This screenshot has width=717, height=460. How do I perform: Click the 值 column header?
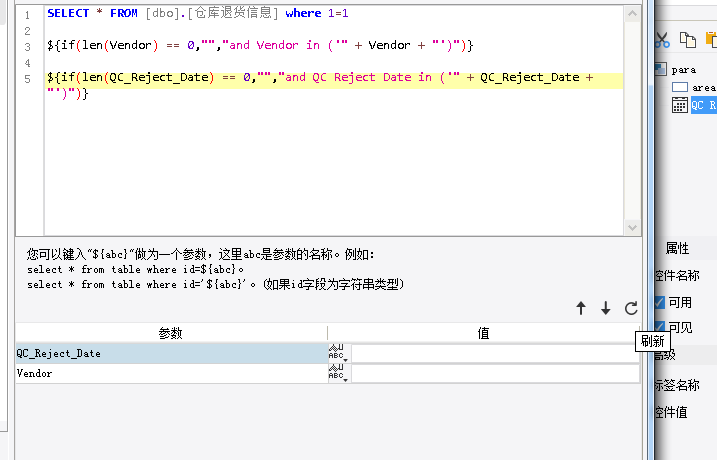(x=483, y=333)
